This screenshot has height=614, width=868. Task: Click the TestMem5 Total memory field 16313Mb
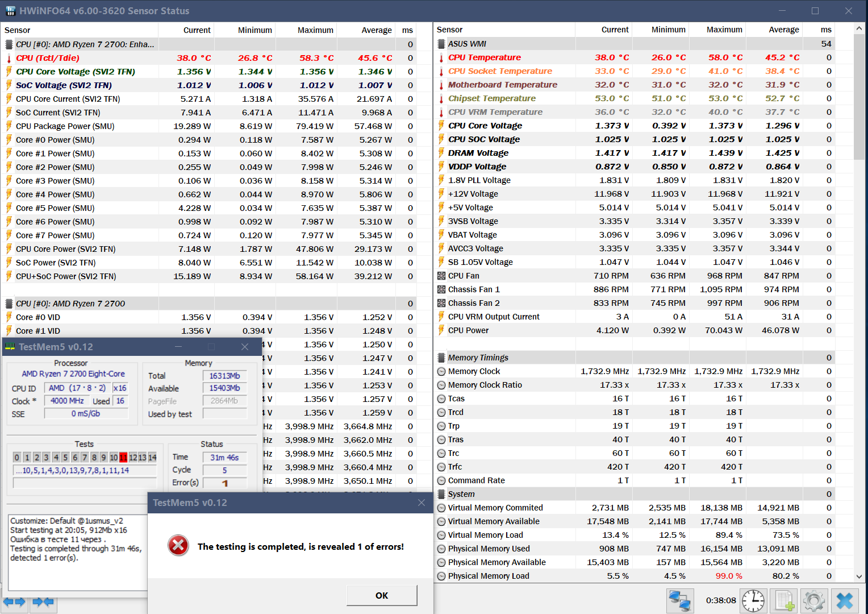tap(224, 376)
